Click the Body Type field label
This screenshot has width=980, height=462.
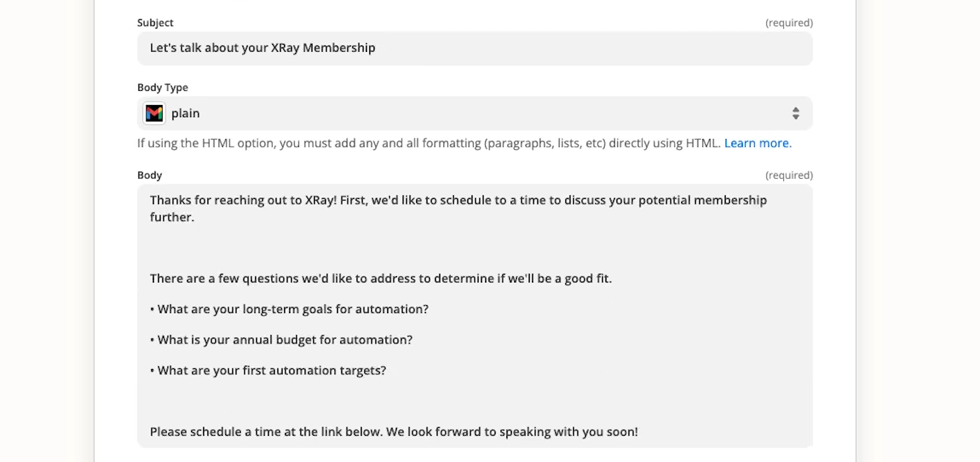coord(163,87)
